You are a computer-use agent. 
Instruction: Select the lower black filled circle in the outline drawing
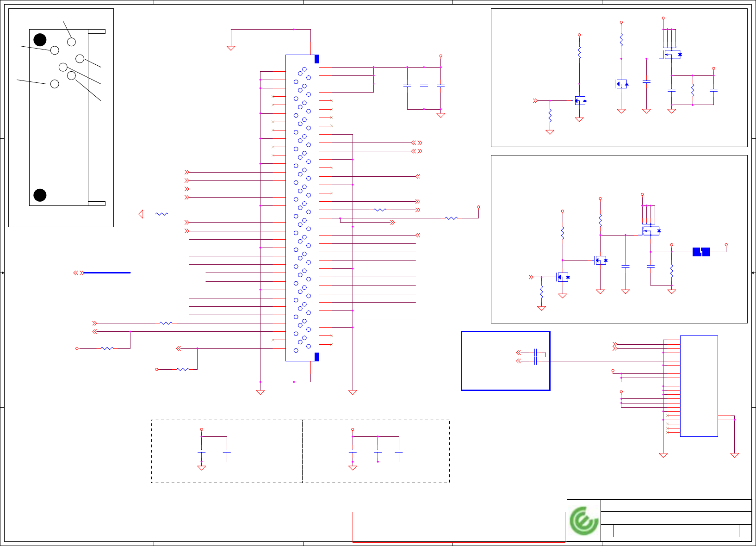pos(40,195)
